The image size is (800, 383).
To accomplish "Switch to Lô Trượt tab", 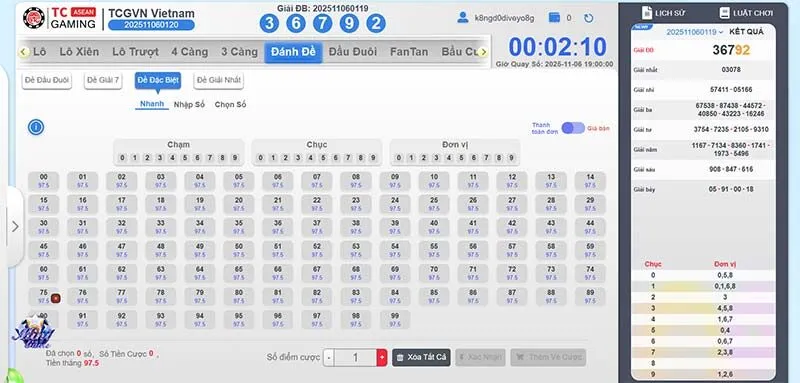I will pos(135,52).
